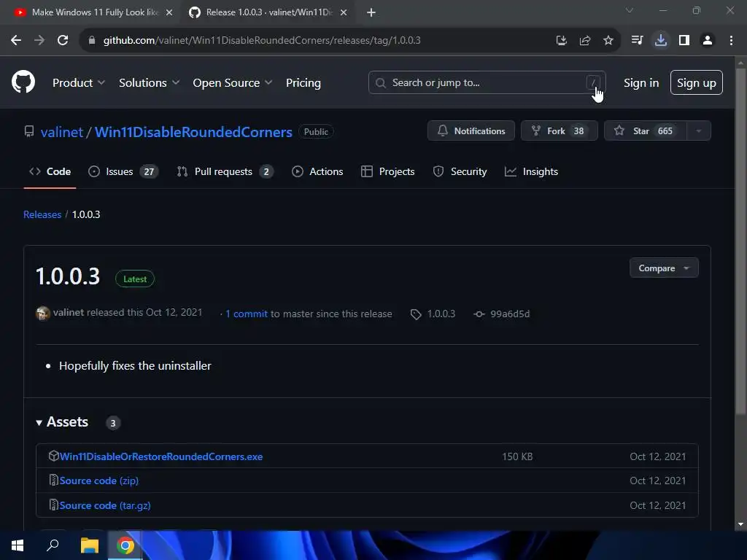Open the GitHub home logo
The image size is (747, 560).
23,82
